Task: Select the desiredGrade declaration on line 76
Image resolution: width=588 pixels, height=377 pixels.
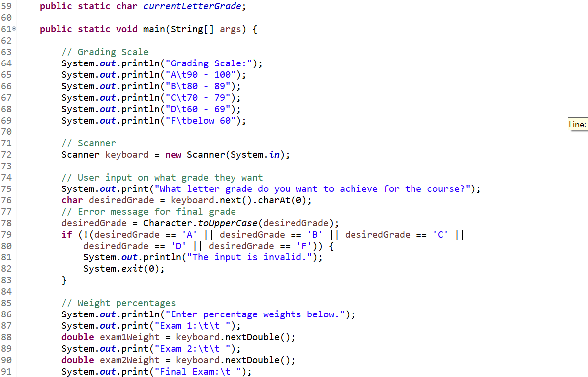Action: pos(121,200)
